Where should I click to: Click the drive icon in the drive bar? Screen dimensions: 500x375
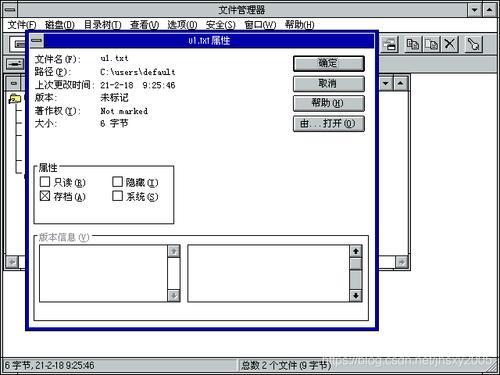[15, 63]
